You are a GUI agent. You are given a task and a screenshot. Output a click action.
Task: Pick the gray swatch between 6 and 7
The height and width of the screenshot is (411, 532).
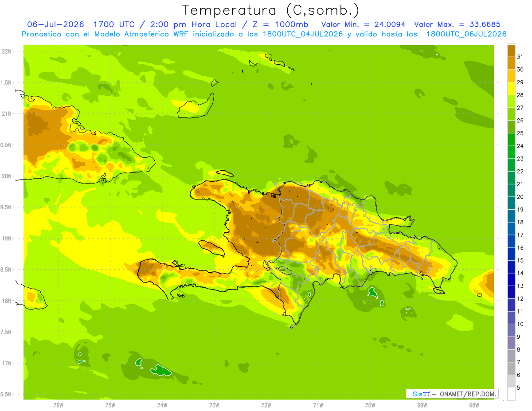tap(511, 369)
